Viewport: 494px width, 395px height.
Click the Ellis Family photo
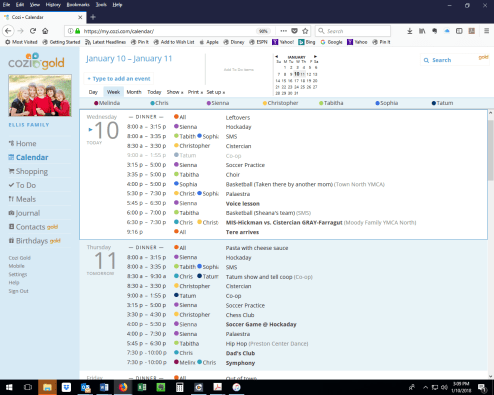40,95
